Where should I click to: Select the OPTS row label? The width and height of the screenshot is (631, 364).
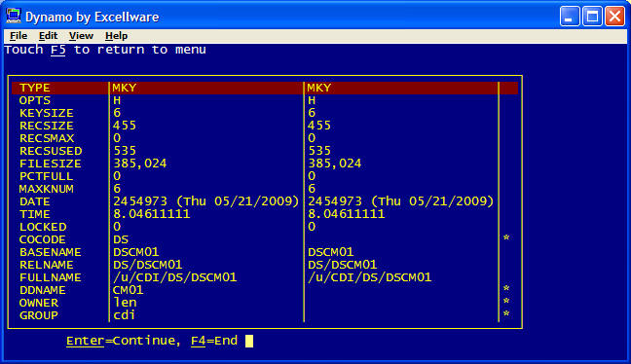tap(35, 100)
